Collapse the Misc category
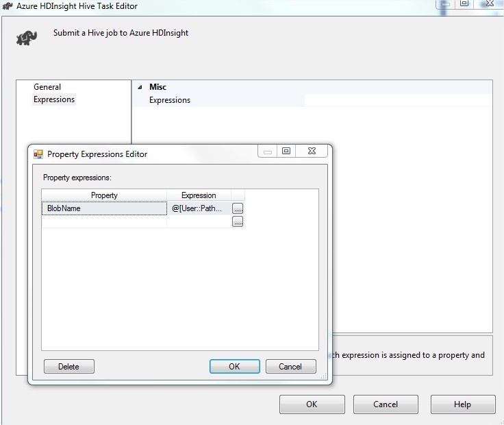Viewport: 504px width, 425px height. tap(140, 87)
